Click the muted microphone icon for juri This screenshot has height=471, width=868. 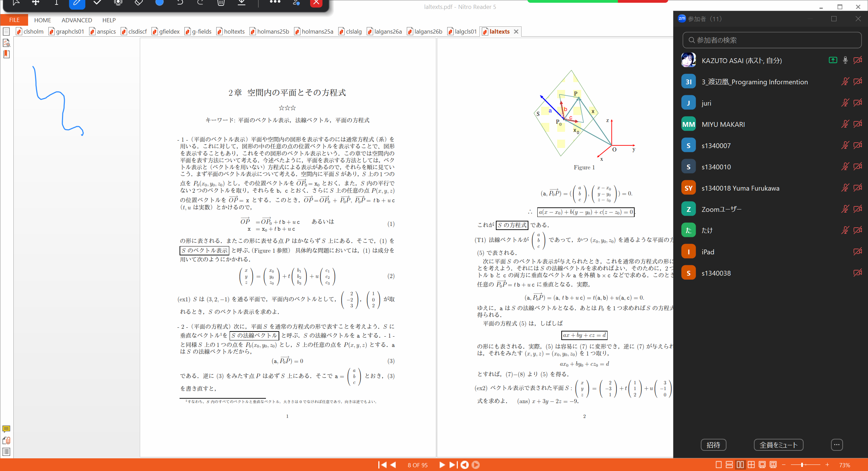click(845, 103)
